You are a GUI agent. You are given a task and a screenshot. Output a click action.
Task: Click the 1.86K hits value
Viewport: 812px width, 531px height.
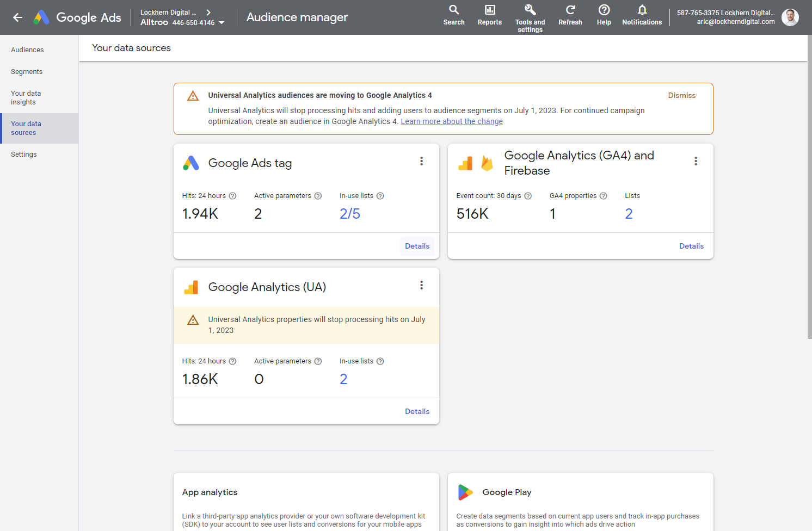(x=200, y=379)
